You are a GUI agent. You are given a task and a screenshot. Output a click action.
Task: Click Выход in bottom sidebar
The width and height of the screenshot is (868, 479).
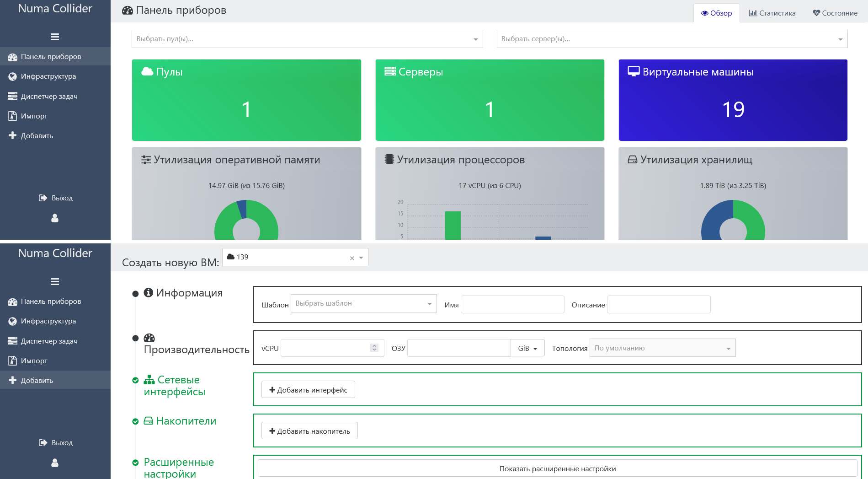click(55, 442)
